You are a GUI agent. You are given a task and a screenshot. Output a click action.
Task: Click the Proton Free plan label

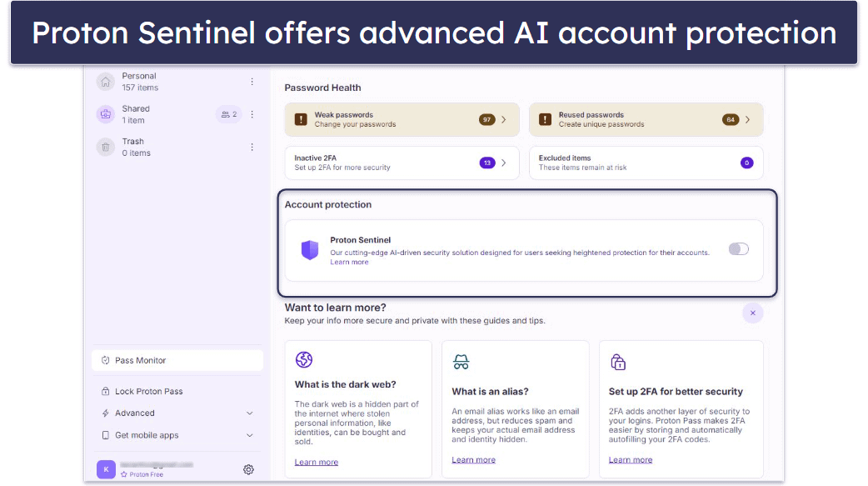coord(142,474)
